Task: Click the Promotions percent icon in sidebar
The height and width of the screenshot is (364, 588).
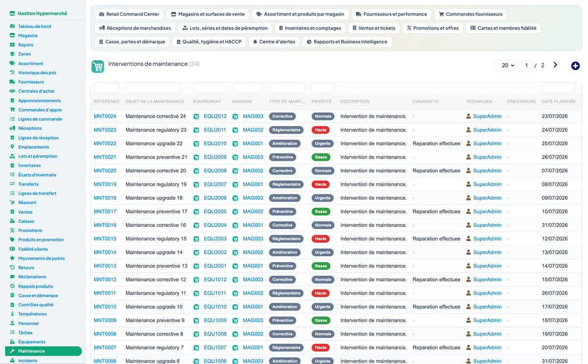Action: pyautogui.click(x=12, y=230)
